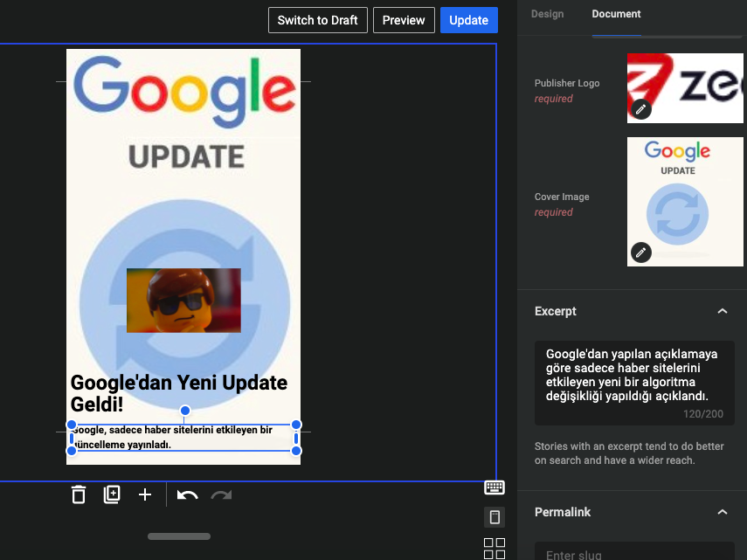
Task: Undo the last action
Action: [x=187, y=495]
